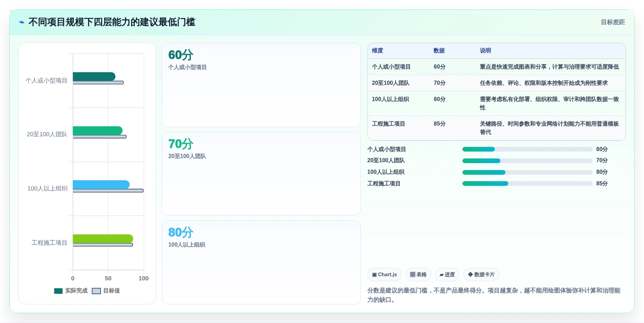Click 工程施工项目 in the table's last row
Viewport: 644px width, 323px height.
389,124
